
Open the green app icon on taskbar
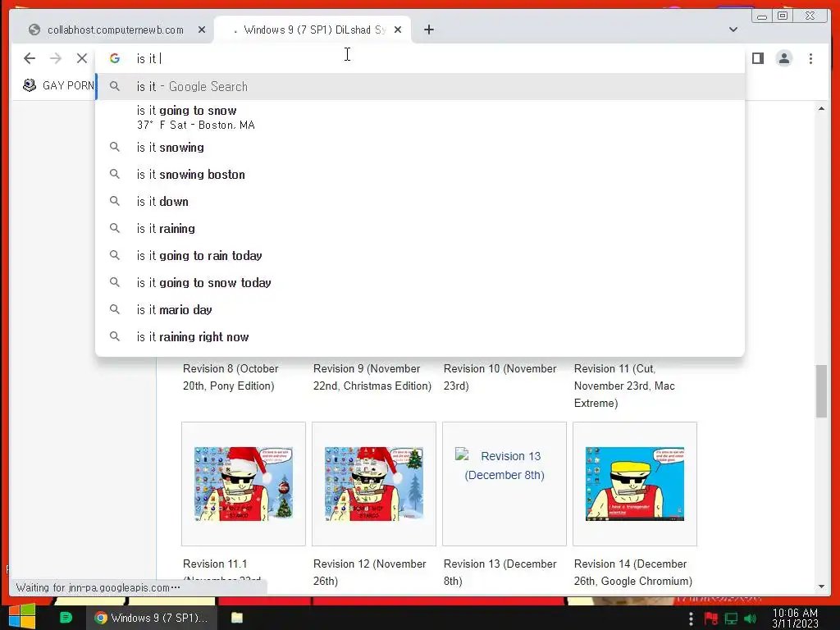click(x=66, y=618)
